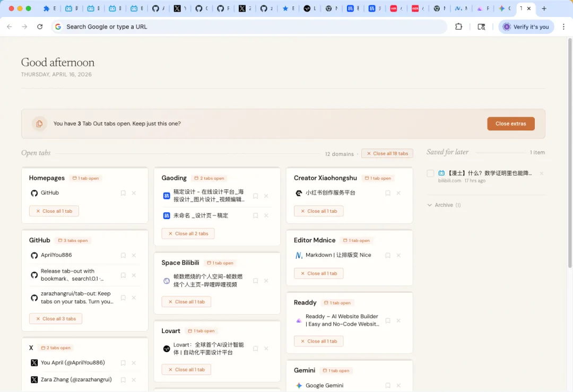Bookmark the 未命名 设计页 Gaoding tab
The width and height of the screenshot is (573, 392).
coord(255,215)
